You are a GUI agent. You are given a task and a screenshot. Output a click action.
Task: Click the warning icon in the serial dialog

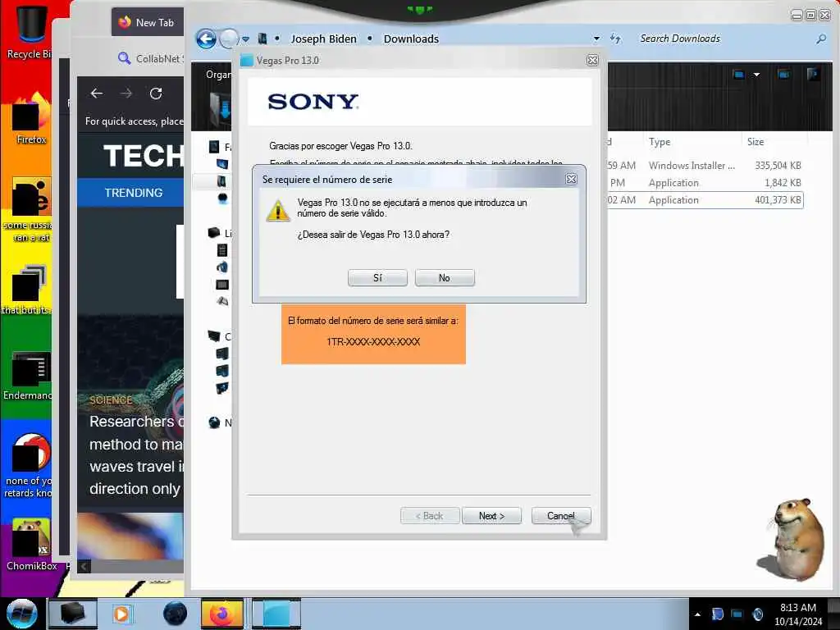tap(277, 210)
